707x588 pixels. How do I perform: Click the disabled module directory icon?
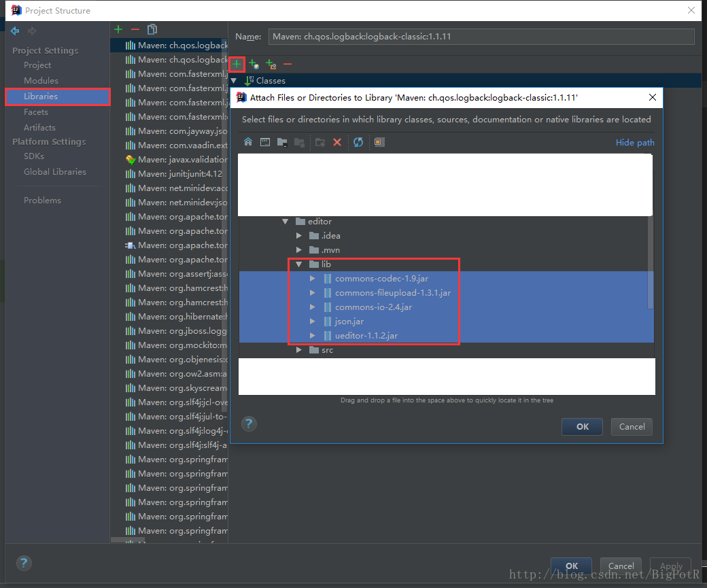(x=299, y=143)
